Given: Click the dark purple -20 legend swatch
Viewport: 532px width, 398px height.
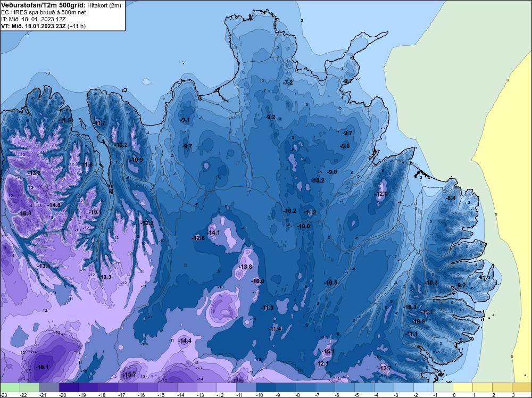Looking at the screenshot, I should tap(69, 387).
